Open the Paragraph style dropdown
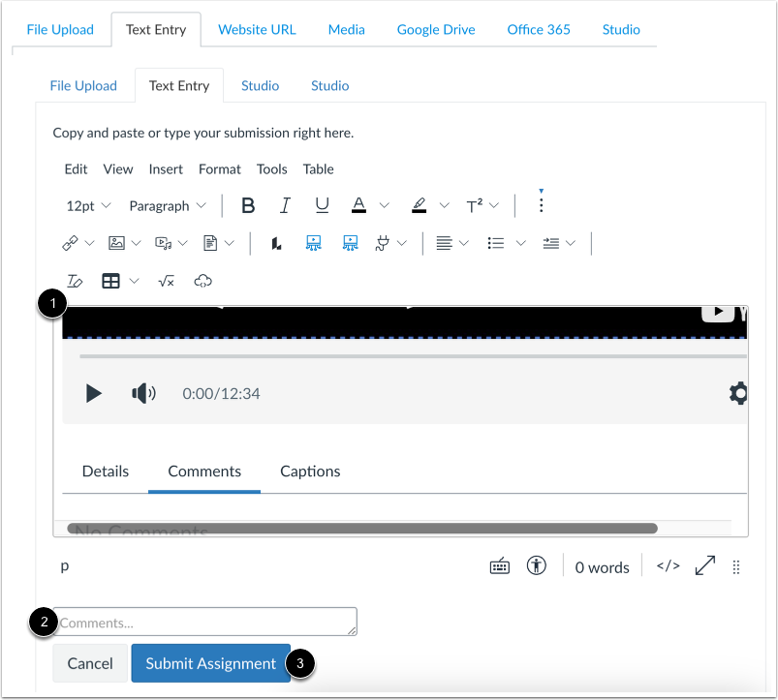This screenshot has width=778, height=700. tap(167, 205)
